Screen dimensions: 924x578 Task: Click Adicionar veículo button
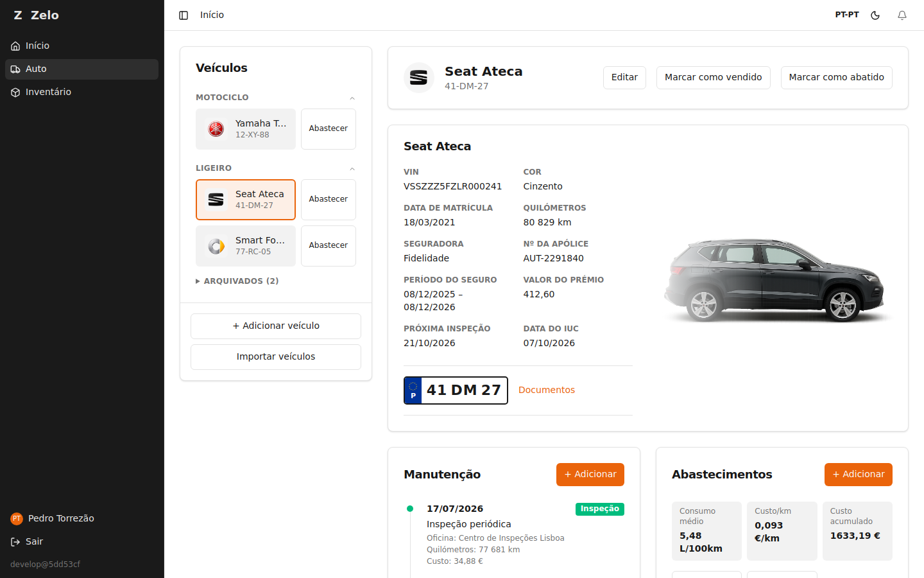coord(276,326)
